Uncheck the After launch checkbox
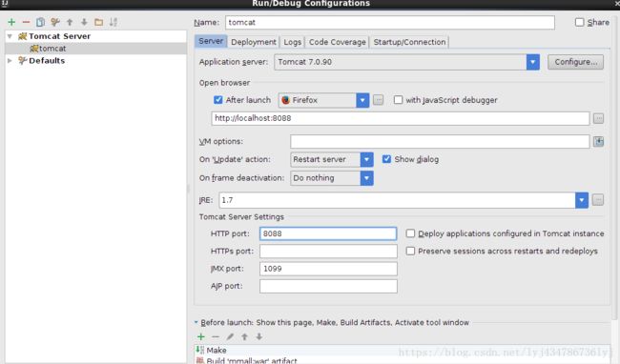The width and height of the screenshot is (620, 364). coord(217,100)
